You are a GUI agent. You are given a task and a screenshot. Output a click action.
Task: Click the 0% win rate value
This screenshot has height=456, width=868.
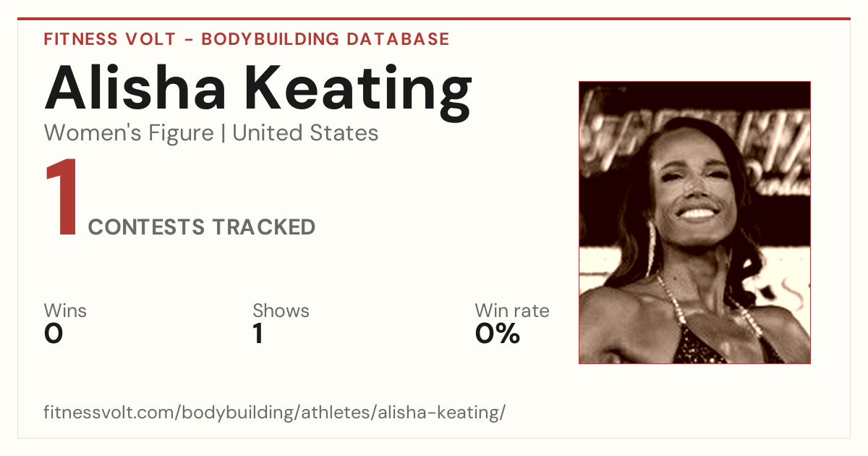click(x=498, y=334)
